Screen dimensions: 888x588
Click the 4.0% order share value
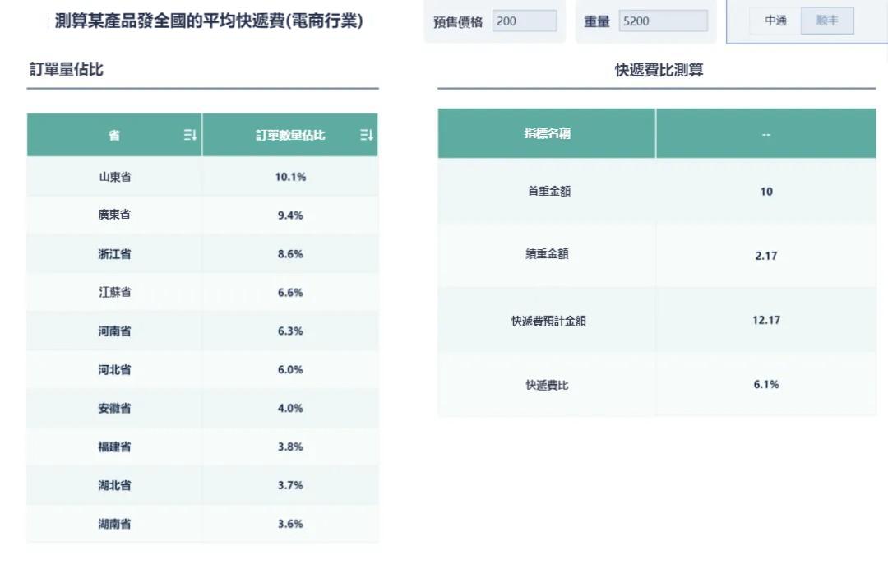click(x=290, y=408)
